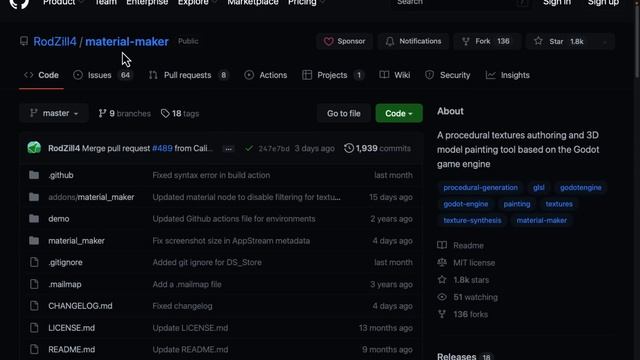Click the star icon on the Star button

[x=538, y=41]
